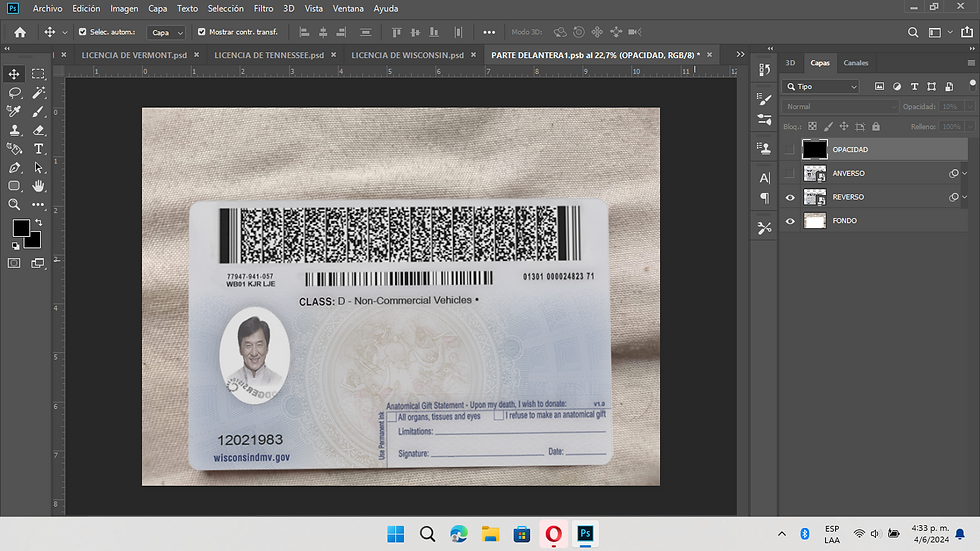Select the Path Selection arrow tool
This screenshot has width=980, height=551.
coord(38,167)
